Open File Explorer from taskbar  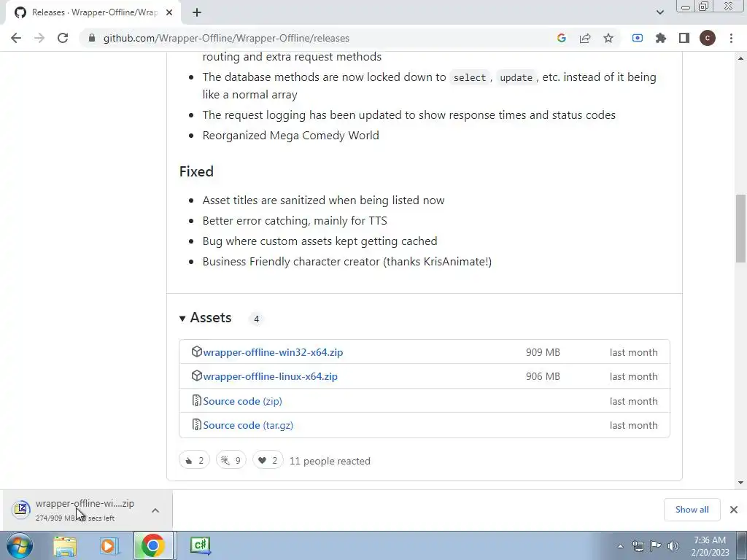click(65, 545)
